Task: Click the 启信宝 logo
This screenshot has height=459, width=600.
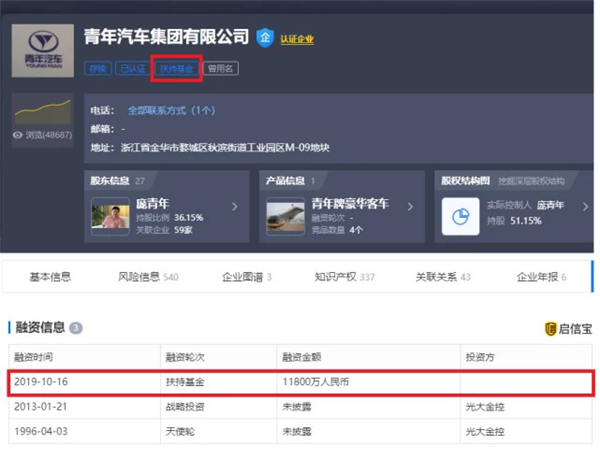Action: click(x=568, y=329)
